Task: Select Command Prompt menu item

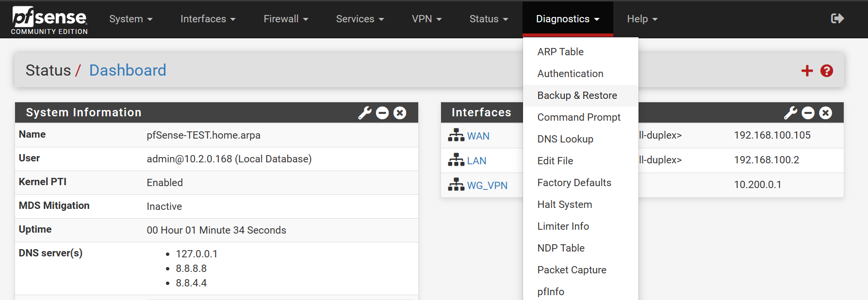Action: pyautogui.click(x=581, y=117)
